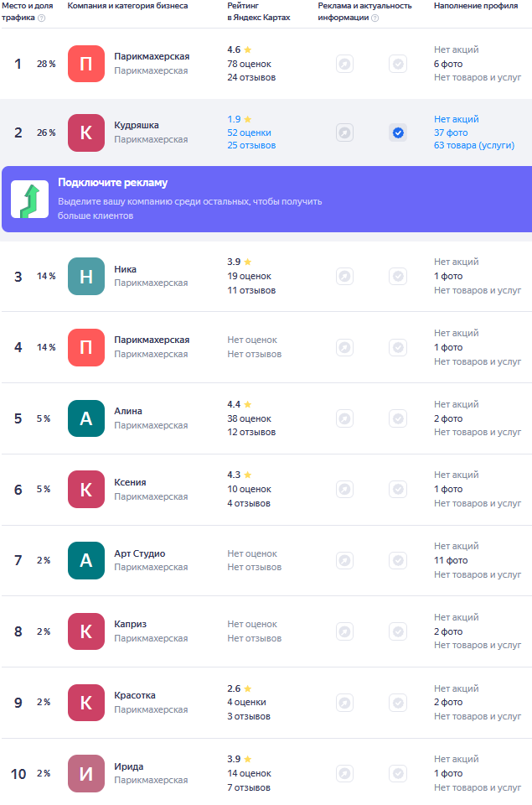The height and width of the screenshot is (805, 532).
Task: Open the '52 оценки' link
Action: point(250,132)
